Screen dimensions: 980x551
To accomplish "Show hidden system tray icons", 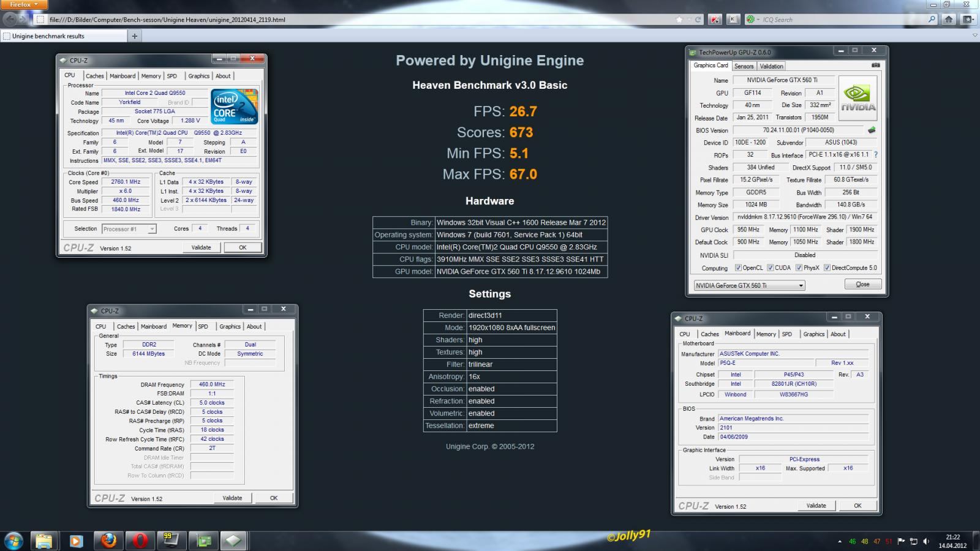I will (x=839, y=541).
